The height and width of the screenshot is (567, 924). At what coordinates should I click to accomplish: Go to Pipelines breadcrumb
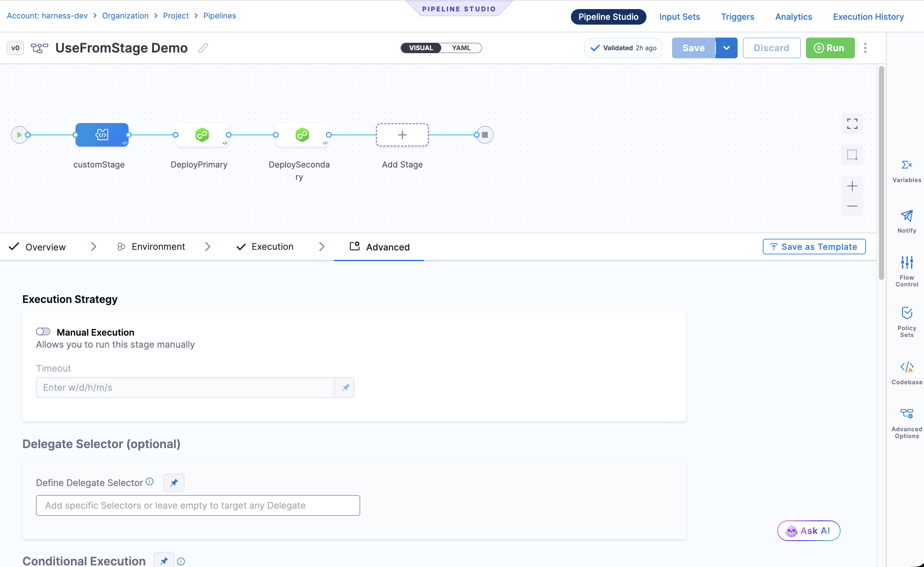coord(219,16)
